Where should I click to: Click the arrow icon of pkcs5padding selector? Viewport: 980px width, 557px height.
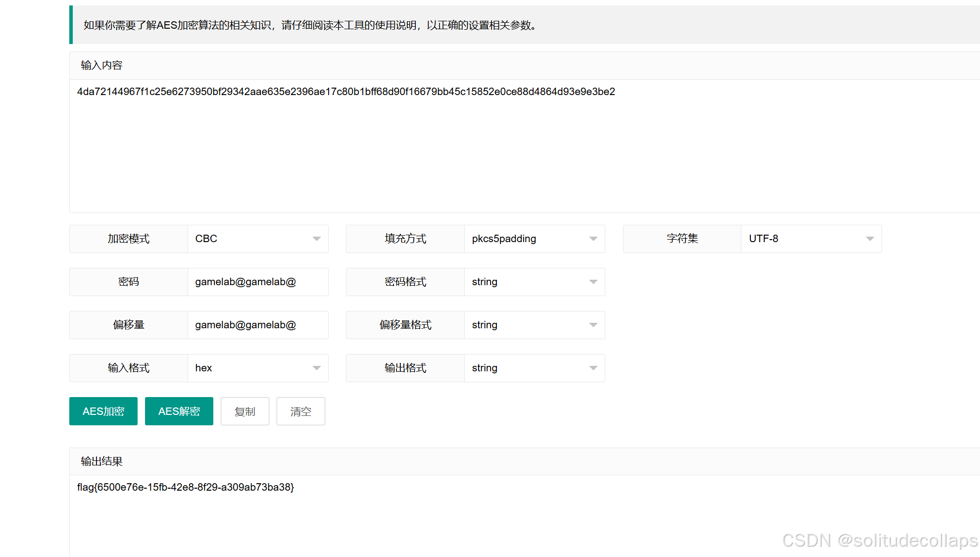tap(593, 239)
